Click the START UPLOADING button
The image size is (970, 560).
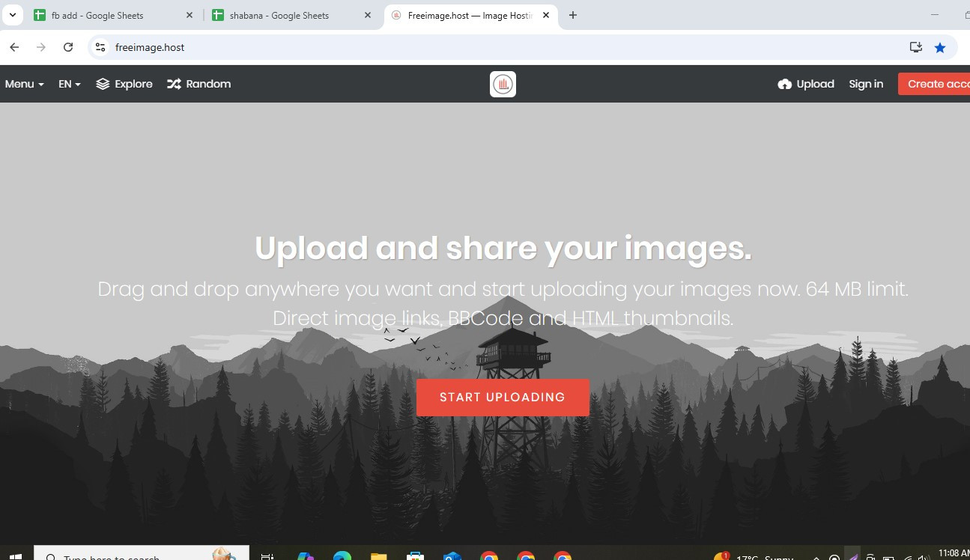(503, 398)
